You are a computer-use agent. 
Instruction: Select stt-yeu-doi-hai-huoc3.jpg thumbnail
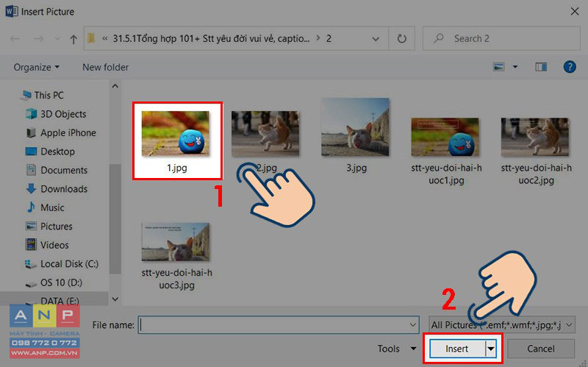(176, 242)
